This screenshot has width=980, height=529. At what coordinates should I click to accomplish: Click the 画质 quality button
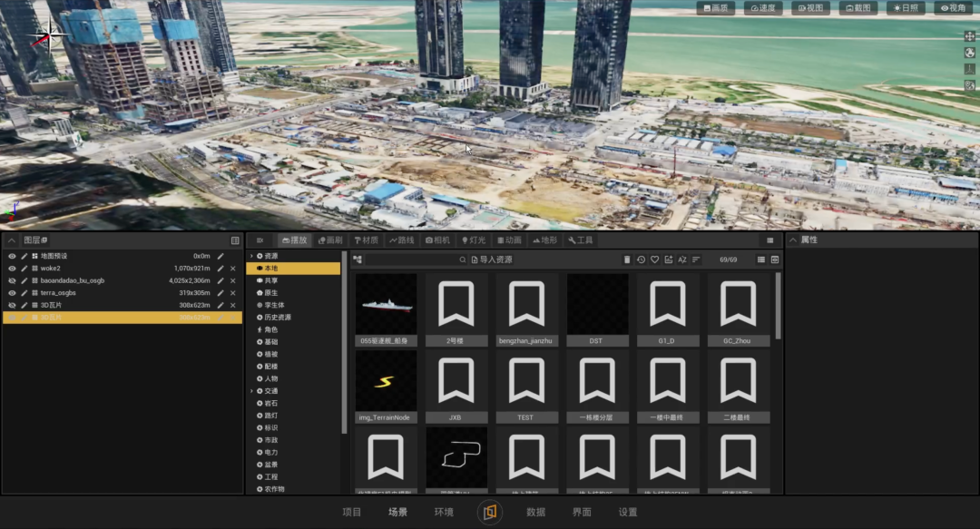pos(716,8)
